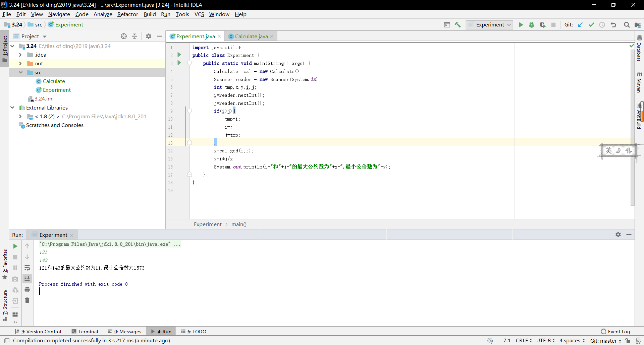The image size is (644, 345).
Task: Expand the 1.8 (2) JDK library node
Action: (20, 116)
